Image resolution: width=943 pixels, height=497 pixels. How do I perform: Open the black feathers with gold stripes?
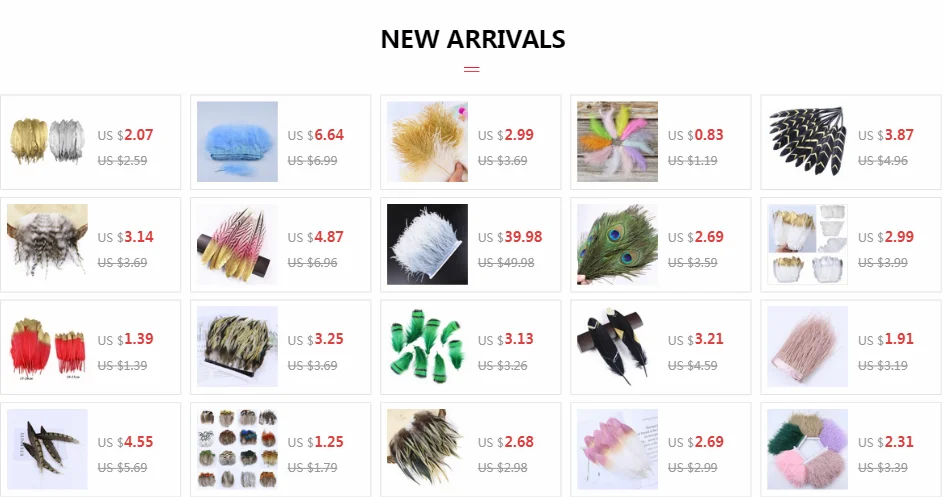pos(807,141)
